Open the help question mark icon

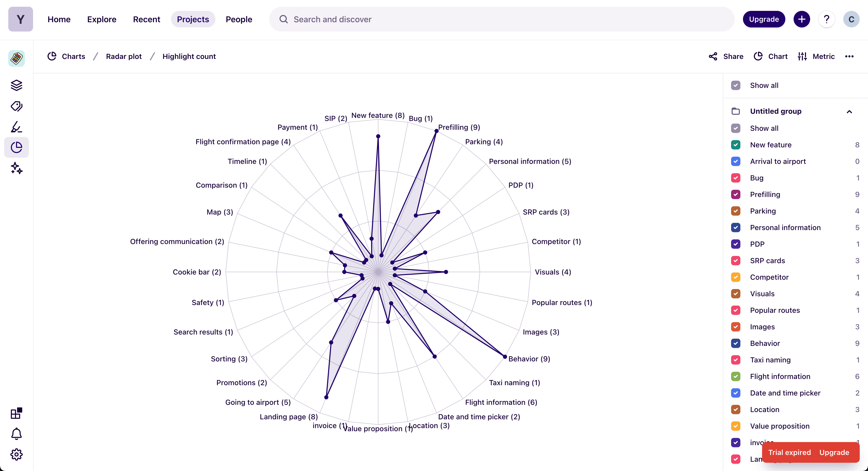pyautogui.click(x=826, y=19)
